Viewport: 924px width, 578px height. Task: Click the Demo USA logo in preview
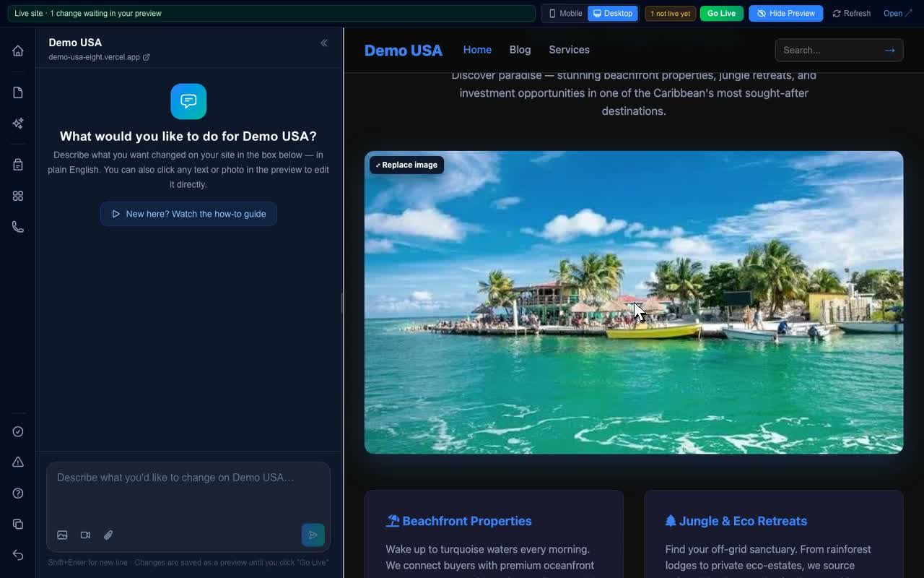pos(403,51)
